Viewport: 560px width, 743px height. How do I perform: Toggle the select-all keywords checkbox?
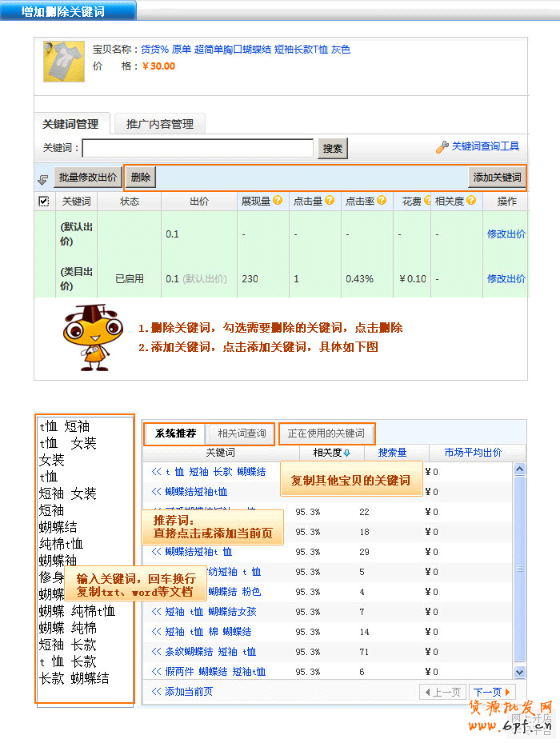[x=44, y=202]
